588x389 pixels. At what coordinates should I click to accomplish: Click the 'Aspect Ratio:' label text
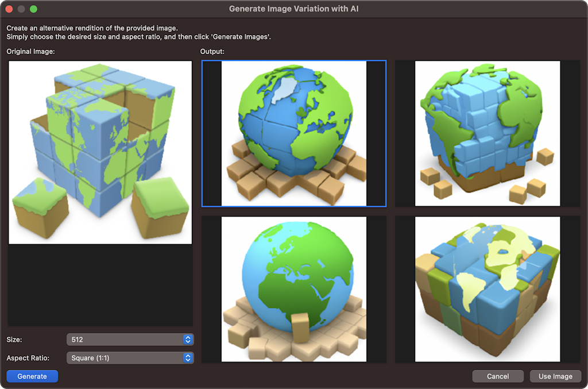tap(29, 358)
